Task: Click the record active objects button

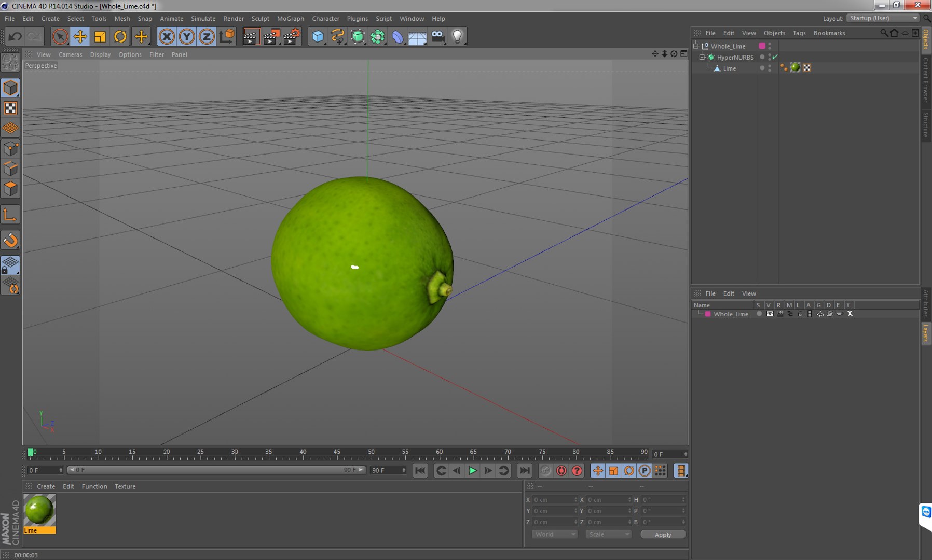Action: [545, 470]
